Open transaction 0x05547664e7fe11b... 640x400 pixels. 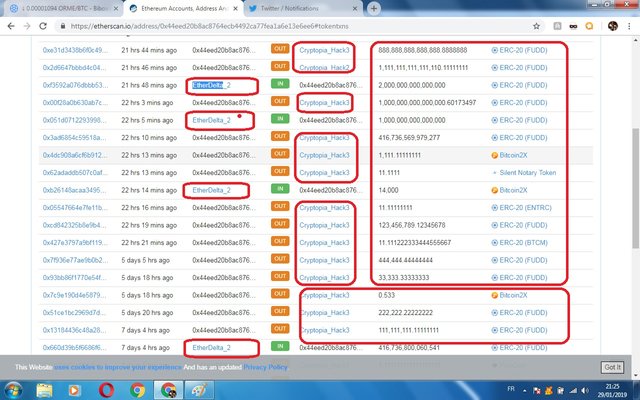pos(76,208)
